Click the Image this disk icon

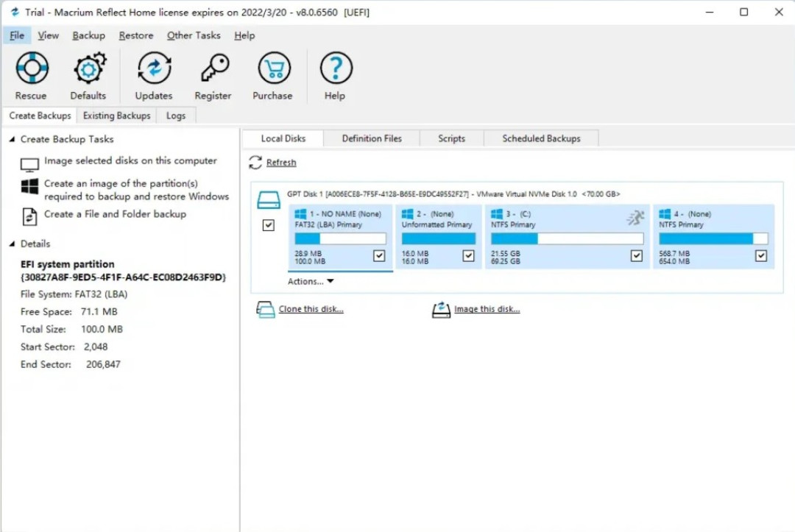point(441,309)
